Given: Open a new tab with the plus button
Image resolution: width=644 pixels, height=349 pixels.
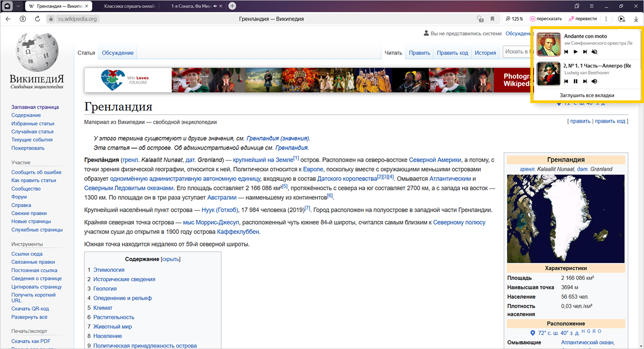Looking at the screenshot, I should click(x=232, y=6).
